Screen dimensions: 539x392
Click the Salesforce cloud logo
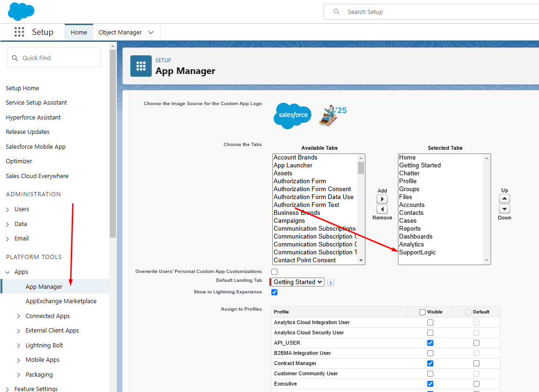click(21, 11)
